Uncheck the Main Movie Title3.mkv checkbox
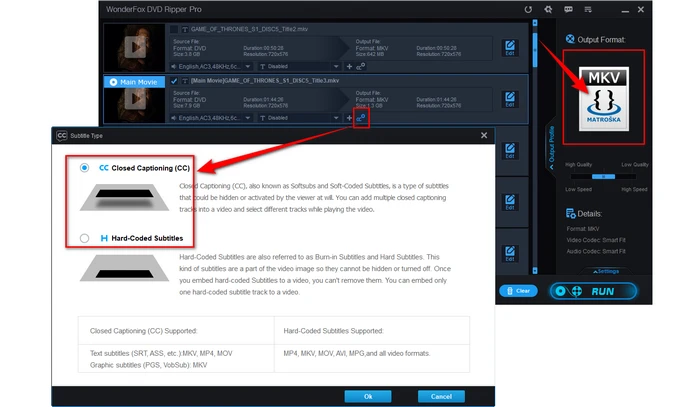The height and width of the screenshot is (407, 700). click(174, 81)
